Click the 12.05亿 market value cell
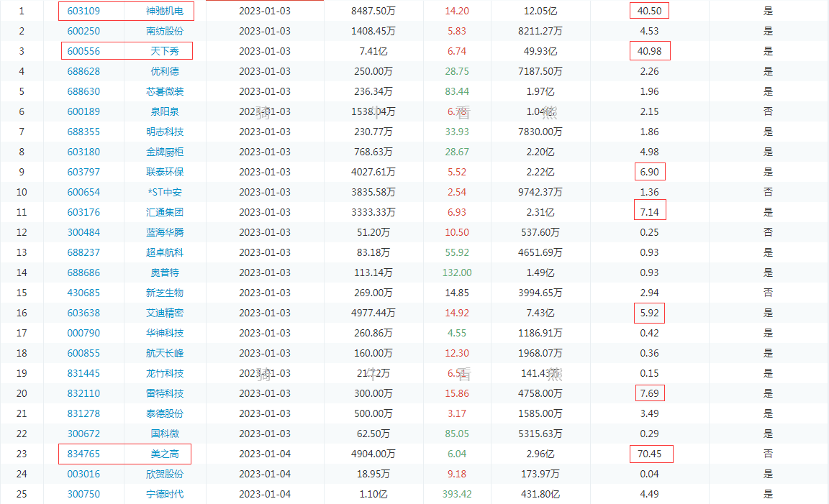The height and width of the screenshot is (504, 829). 540,11
